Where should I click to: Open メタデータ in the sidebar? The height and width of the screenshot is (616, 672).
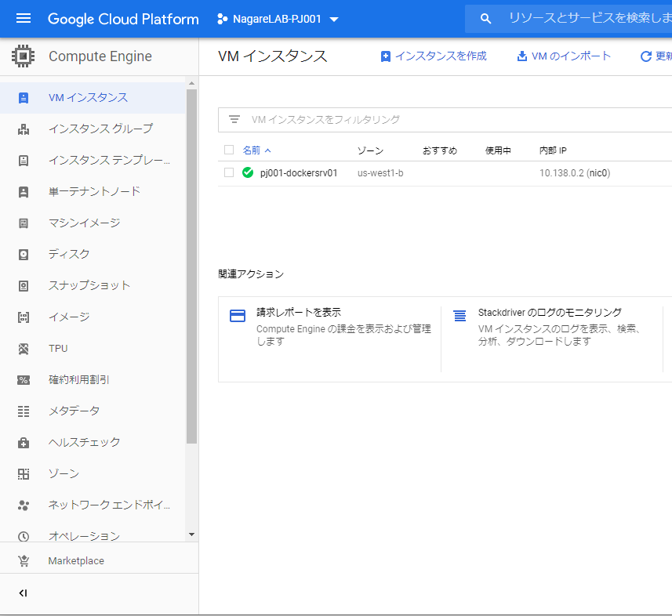point(93,411)
